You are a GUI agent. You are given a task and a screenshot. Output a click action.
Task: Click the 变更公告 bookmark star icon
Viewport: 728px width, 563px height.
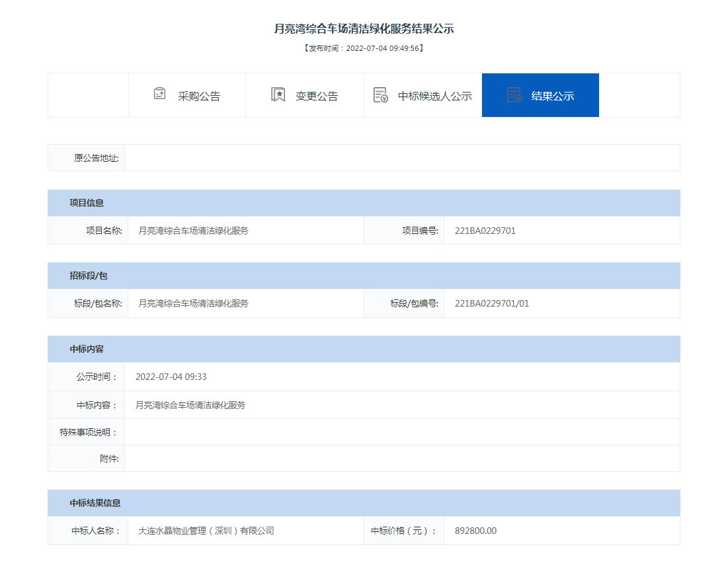(x=278, y=94)
